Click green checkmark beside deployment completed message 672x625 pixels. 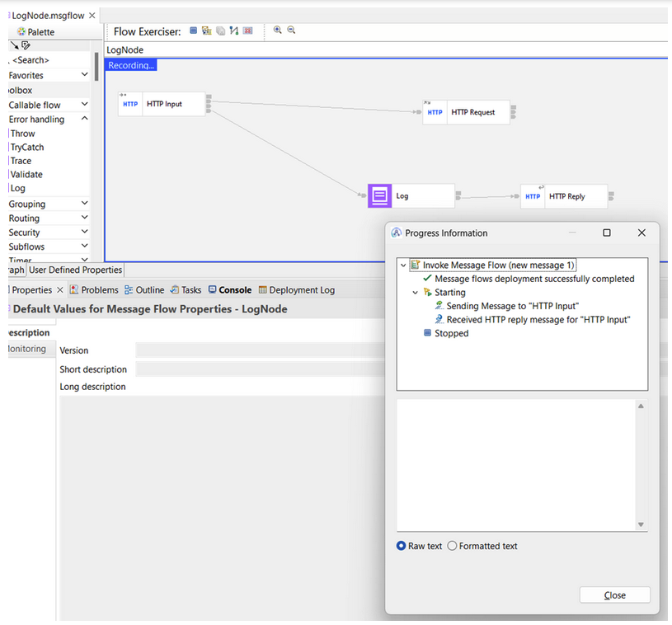(427, 278)
